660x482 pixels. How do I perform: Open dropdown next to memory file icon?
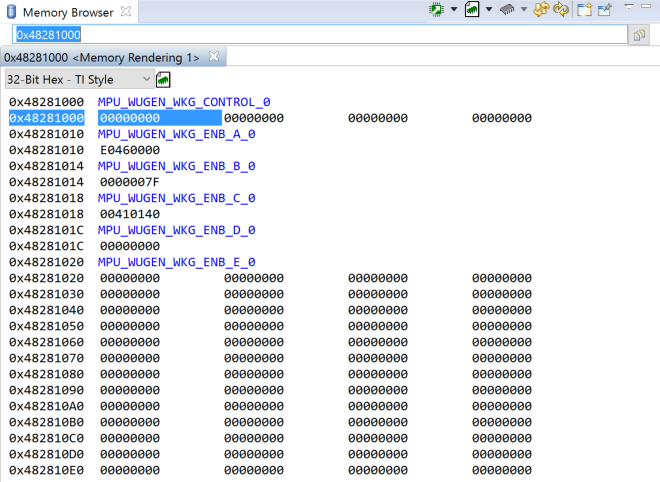(x=489, y=9)
